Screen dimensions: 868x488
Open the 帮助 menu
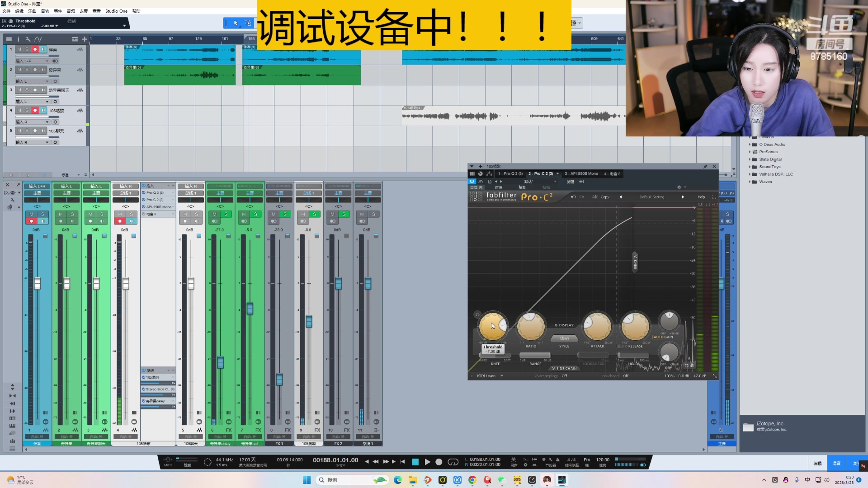[x=136, y=11]
